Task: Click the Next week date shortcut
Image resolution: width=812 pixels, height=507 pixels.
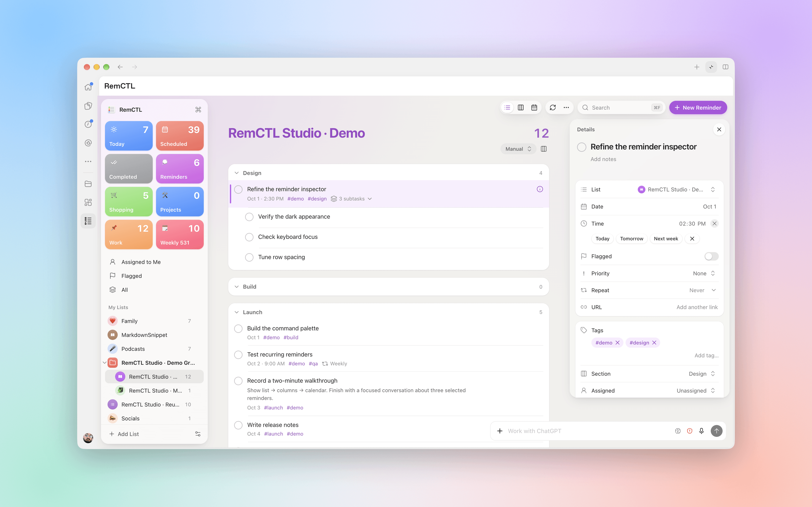Action: (x=666, y=239)
